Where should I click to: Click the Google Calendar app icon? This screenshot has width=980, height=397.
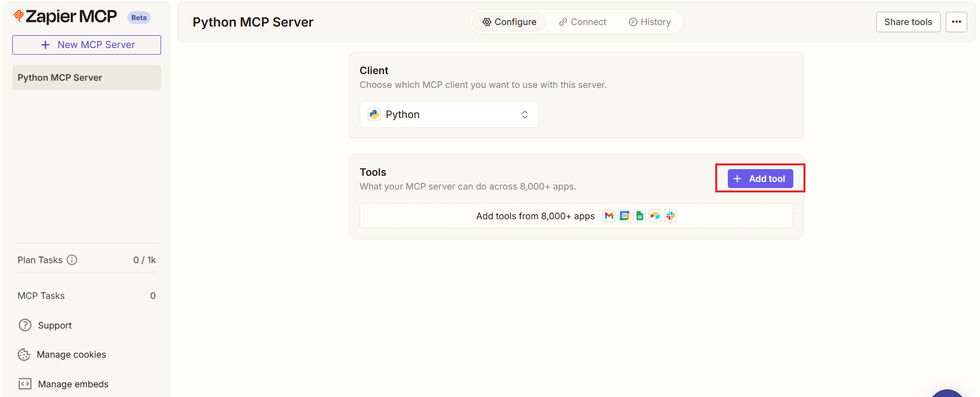tap(624, 216)
